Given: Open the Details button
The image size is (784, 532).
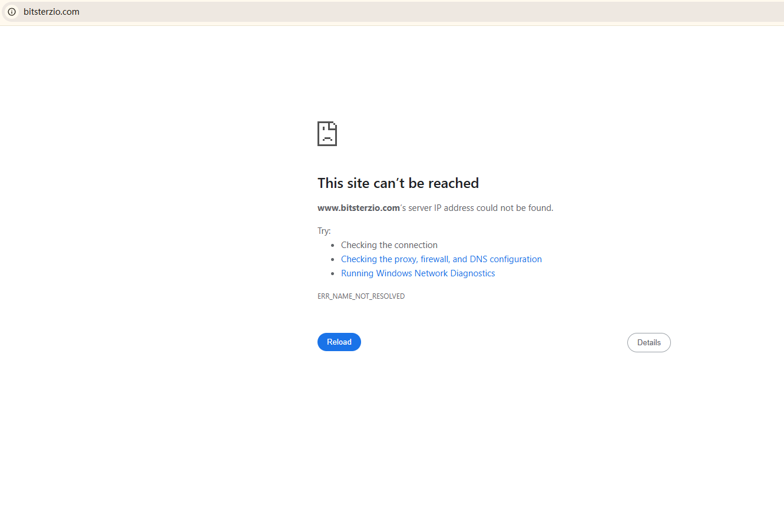Looking at the screenshot, I should point(649,343).
